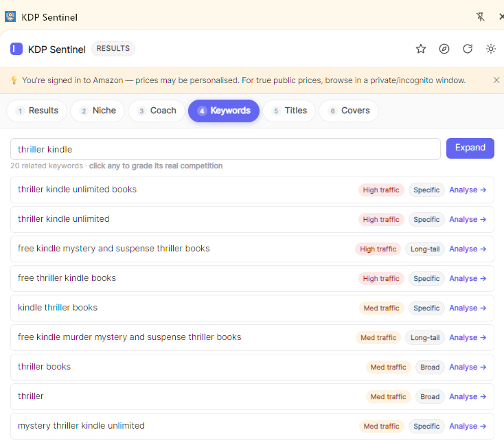Open the Results tab
The image size is (504, 441).
tap(36, 111)
